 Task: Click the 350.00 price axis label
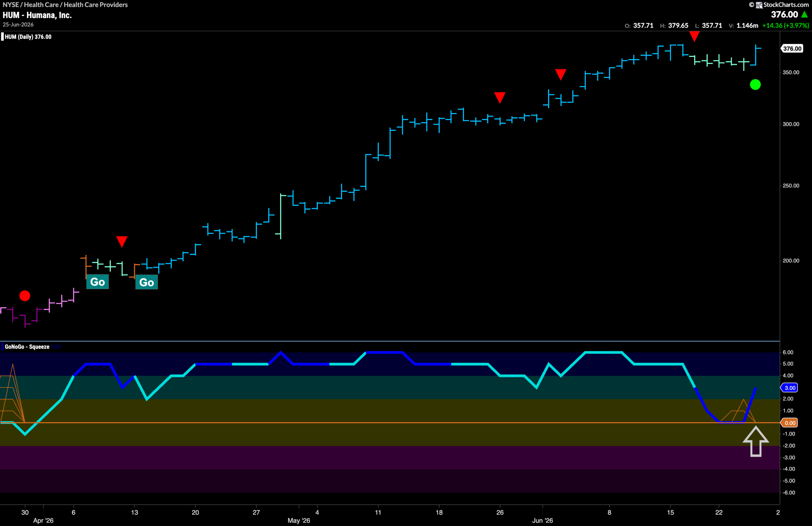(791, 72)
